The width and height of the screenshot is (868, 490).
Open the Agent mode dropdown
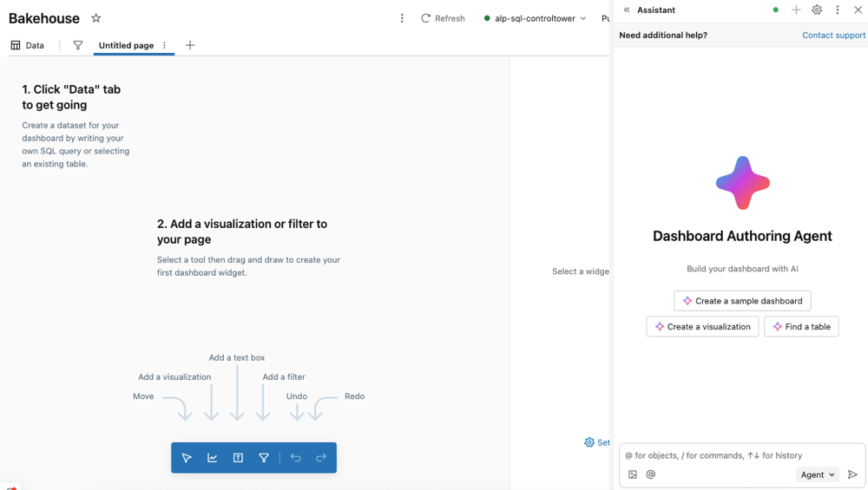[817, 474]
